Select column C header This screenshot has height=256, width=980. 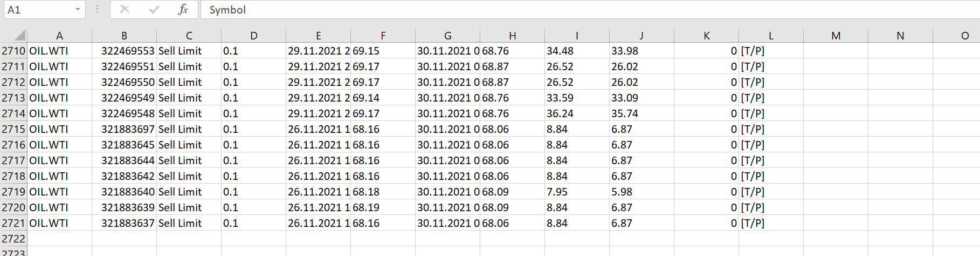coord(189,36)
